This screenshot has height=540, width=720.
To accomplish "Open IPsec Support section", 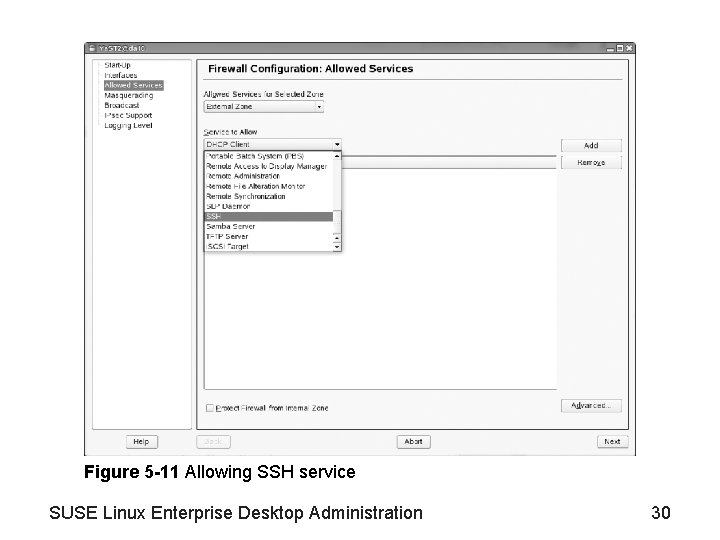I will (x=128, y=116).
